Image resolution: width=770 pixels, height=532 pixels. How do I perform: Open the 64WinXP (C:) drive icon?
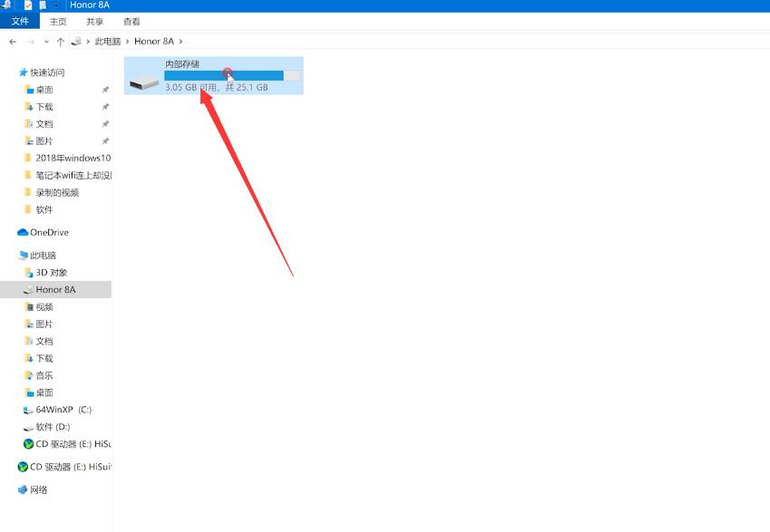(x=28, y=410)
